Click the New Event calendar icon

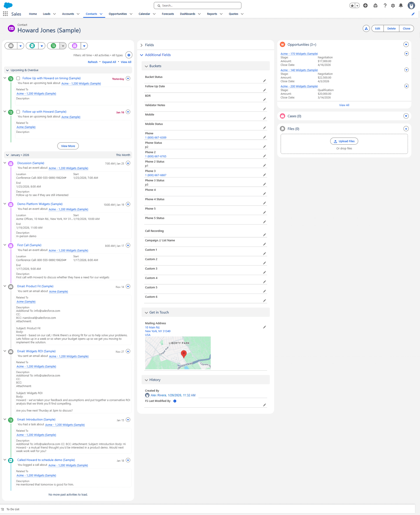click(x=75, y=46)
